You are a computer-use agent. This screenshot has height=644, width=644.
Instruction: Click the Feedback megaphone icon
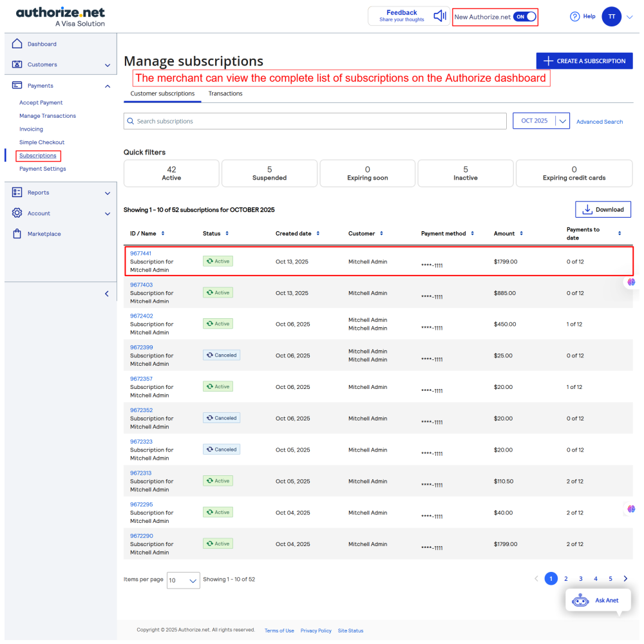(x=440, y=16)
